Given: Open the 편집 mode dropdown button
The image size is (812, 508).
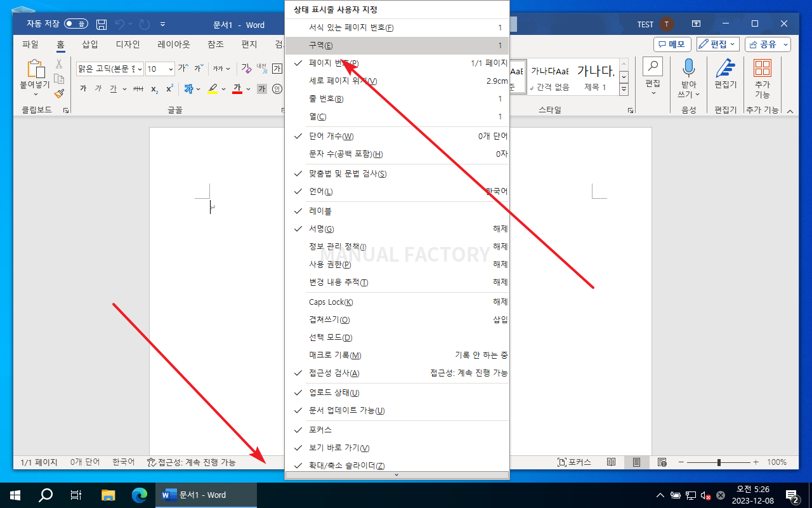Looking at the screenshot, I should [x=718, y=44].
